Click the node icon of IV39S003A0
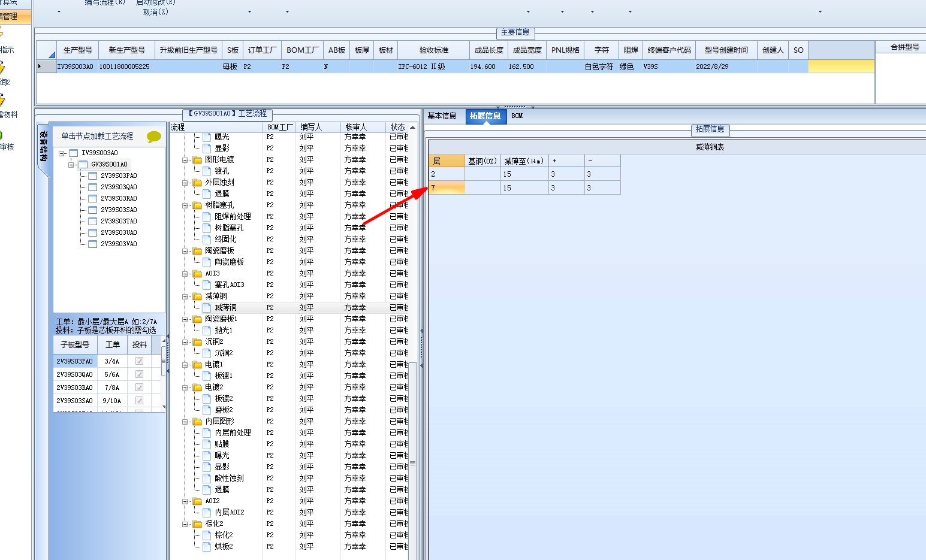This screenshot has height=560, width=926. coord(73,153)
